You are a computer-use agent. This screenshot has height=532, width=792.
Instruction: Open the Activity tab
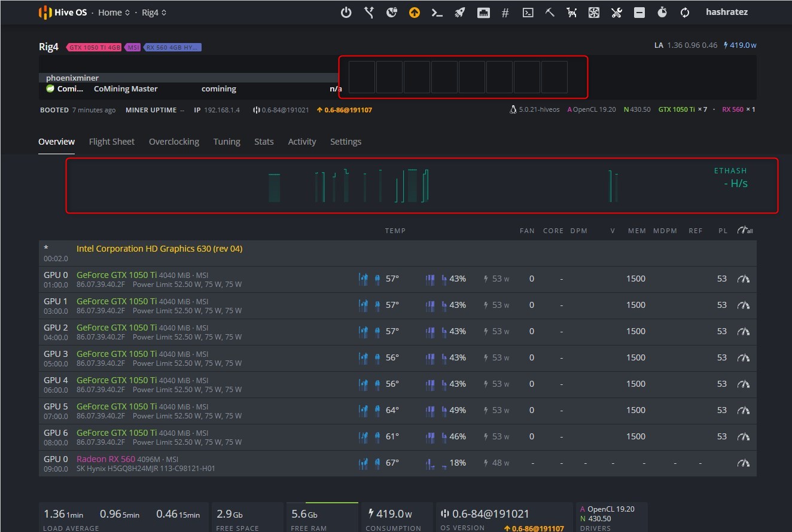[x=302, y=142]
